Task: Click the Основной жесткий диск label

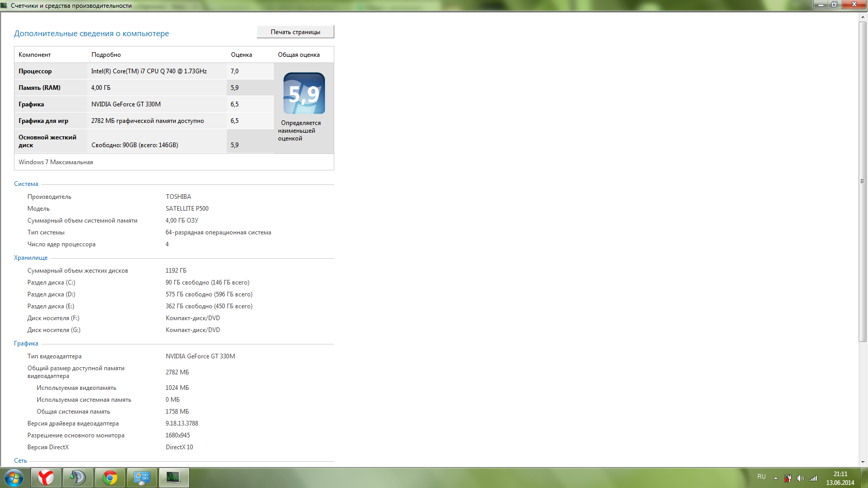Action: tap(48, 141)
